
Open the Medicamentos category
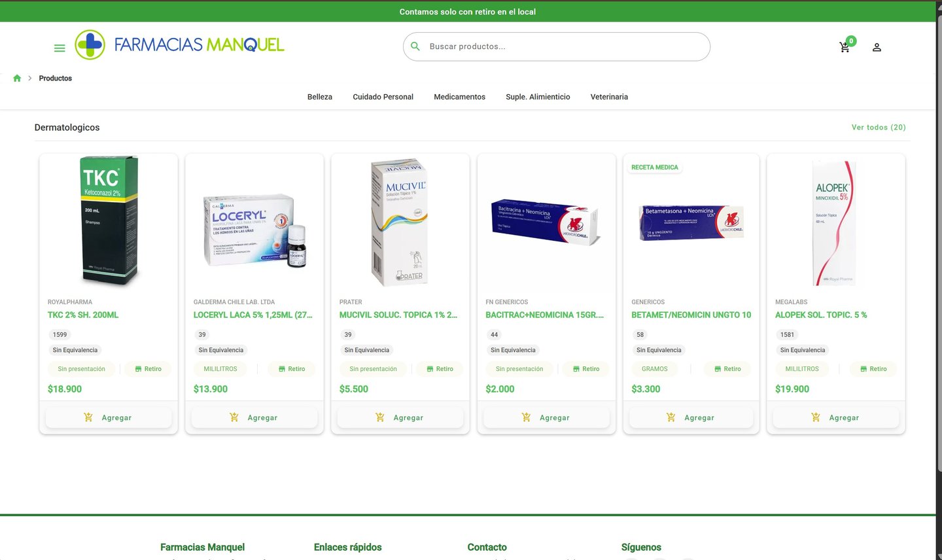point(460,97)
